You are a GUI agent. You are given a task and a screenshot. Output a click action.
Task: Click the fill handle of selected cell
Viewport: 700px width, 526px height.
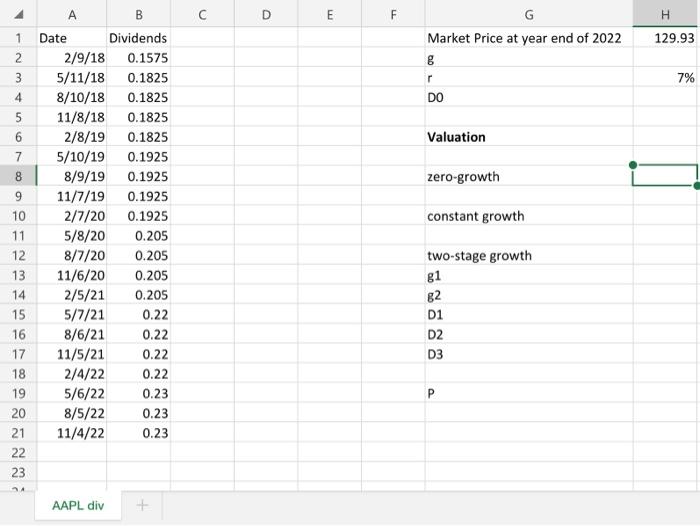point(697,185)
